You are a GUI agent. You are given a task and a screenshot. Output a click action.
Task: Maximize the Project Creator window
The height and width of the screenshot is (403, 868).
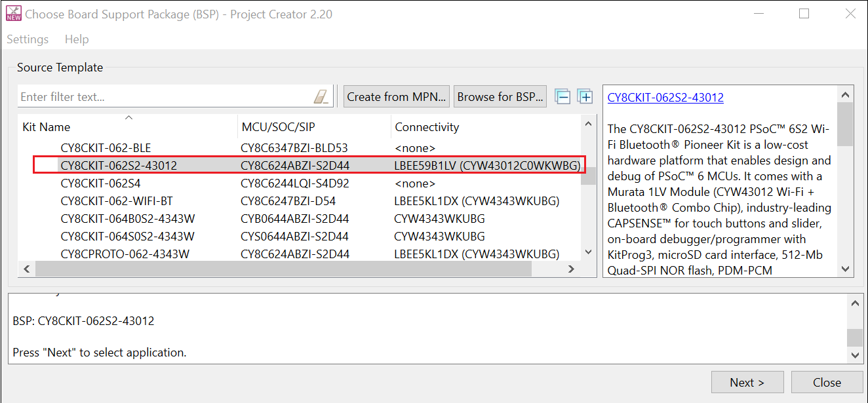click(804, 14)
